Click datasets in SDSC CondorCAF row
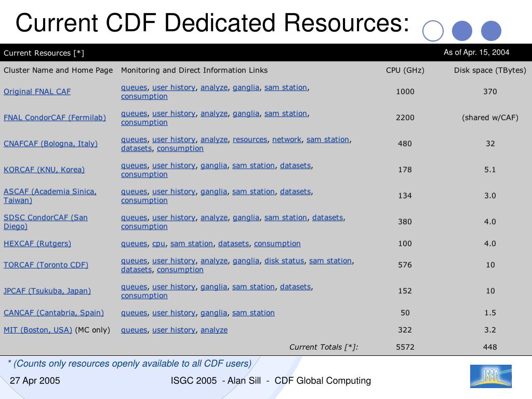Viewport: 532px width, 399px height. [328, 218]
